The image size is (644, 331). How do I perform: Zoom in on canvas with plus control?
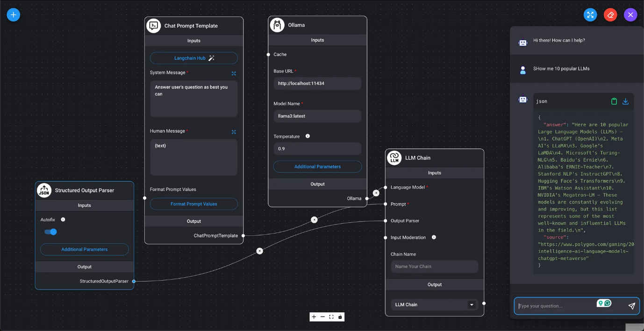coord(314,317)
